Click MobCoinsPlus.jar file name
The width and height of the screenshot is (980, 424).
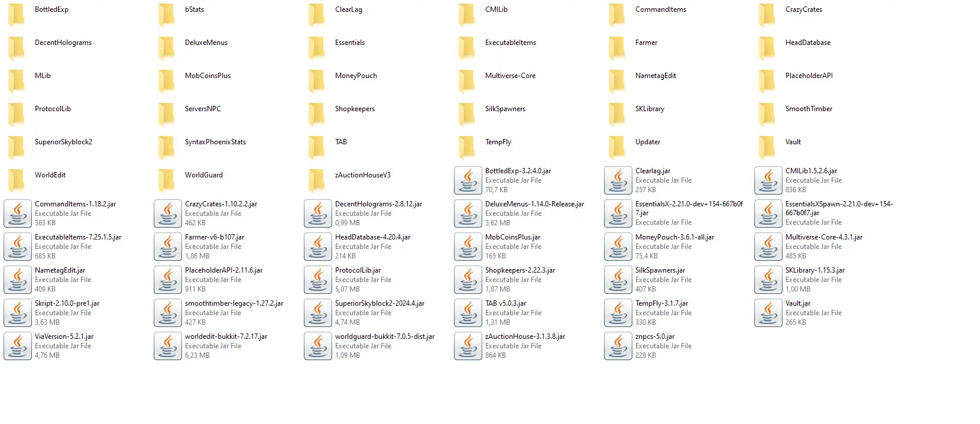[x=512, y=237]
